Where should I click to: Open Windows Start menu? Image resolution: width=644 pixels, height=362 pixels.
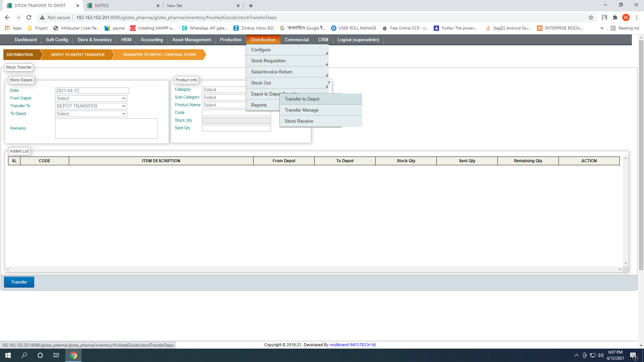[8, 355]
